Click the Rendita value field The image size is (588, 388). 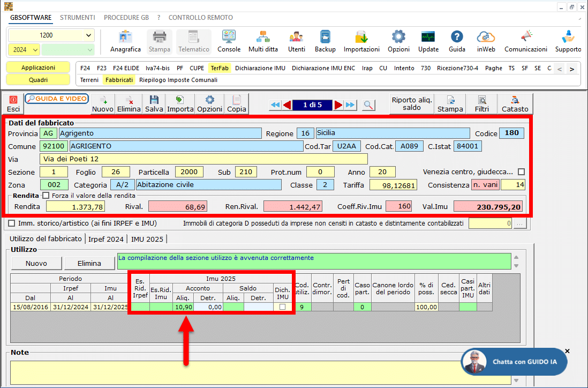[76, 207]
